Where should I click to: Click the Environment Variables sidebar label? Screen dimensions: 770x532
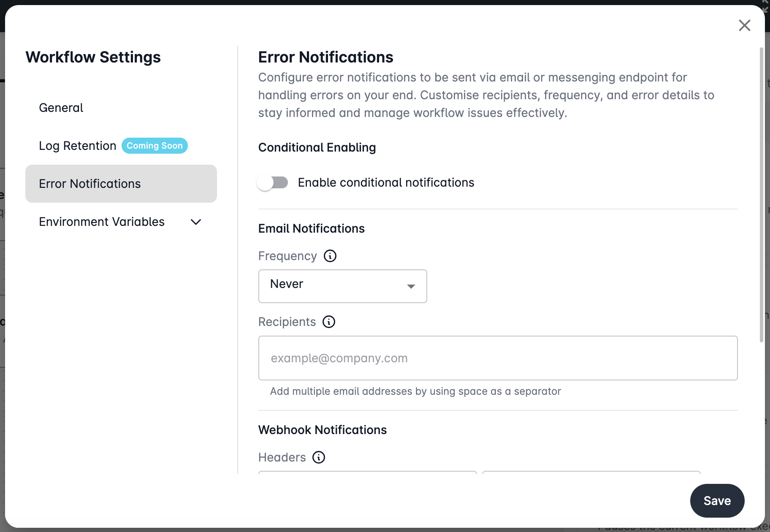pyautogui.click(x=102, y=222)
